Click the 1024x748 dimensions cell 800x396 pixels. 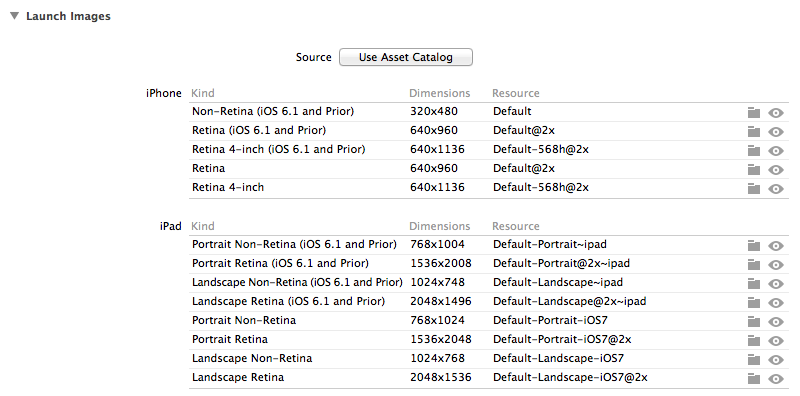pyautogui.click(x=437, y=282)
